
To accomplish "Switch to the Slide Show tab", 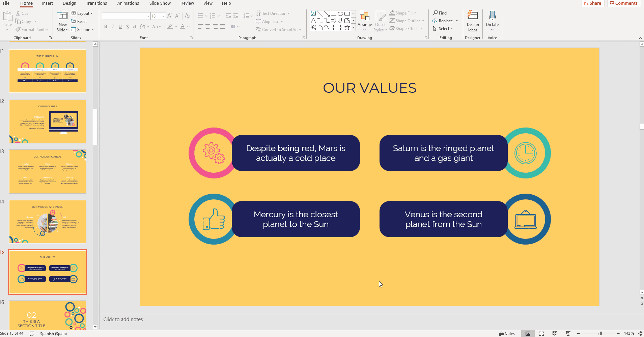I will pos(160,3).
